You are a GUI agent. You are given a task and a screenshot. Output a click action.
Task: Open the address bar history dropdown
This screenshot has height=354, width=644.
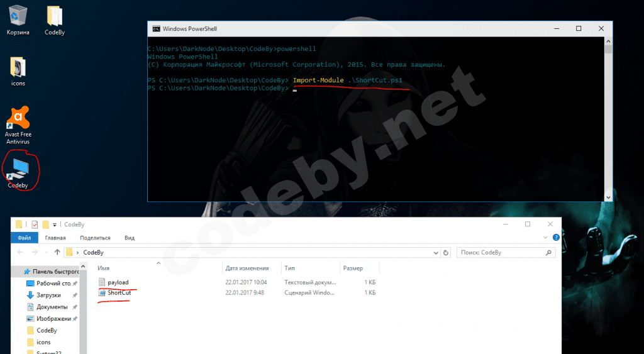[x=436, y=253]
